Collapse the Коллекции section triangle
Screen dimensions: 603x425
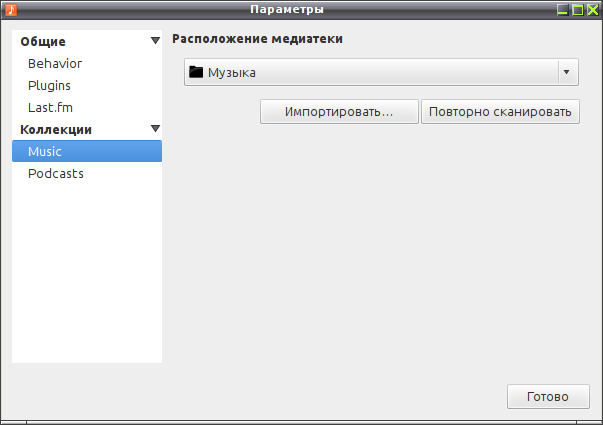point(155,128)
